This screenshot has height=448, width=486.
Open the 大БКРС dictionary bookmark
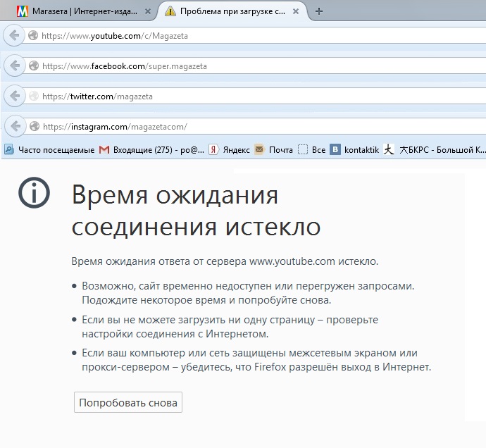435,150
